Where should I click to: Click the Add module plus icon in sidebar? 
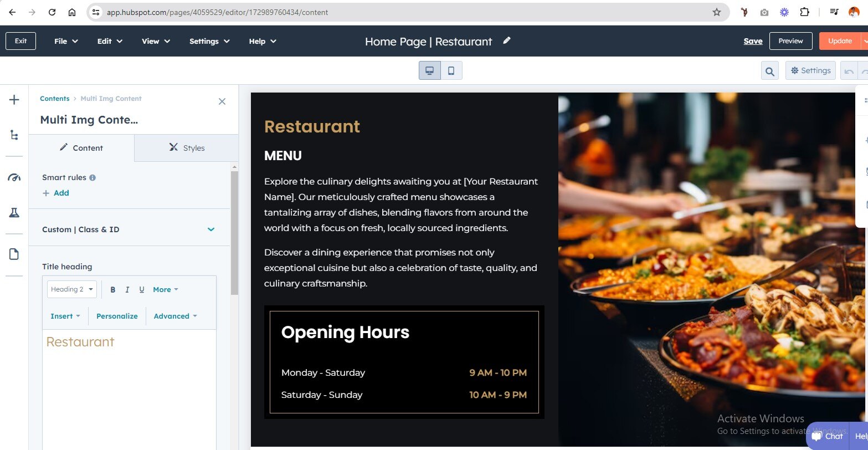tap(14, 100)
